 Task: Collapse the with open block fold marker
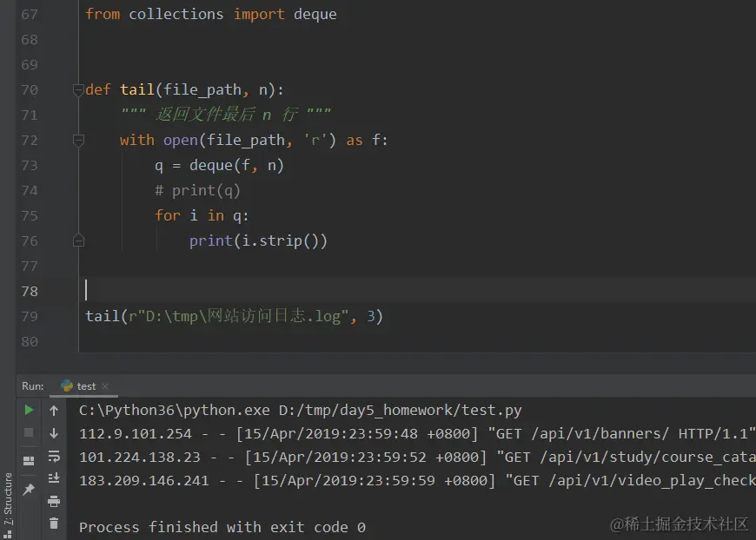click(x=78, y=140)
